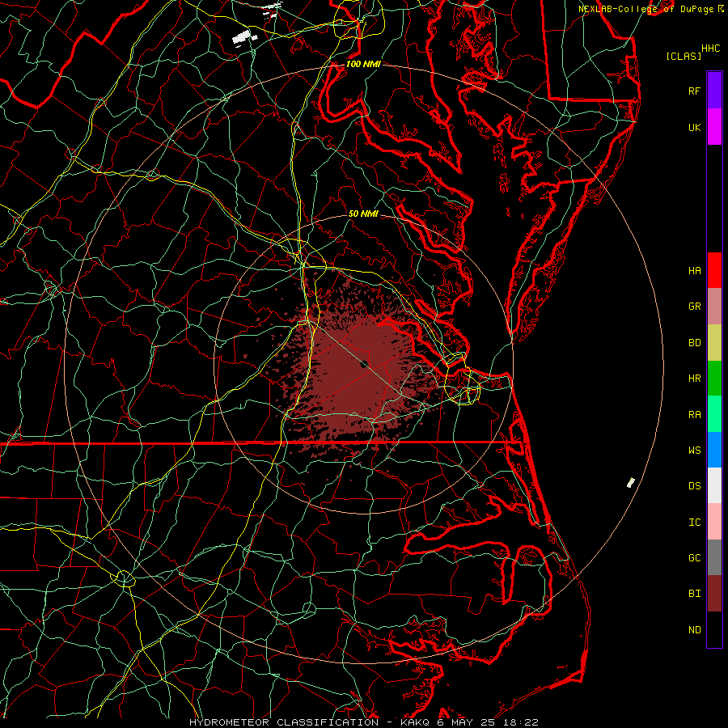Click the HA legend label
Image resolution: width=728 pixels, height=728 pixels.
pos(695,271)
